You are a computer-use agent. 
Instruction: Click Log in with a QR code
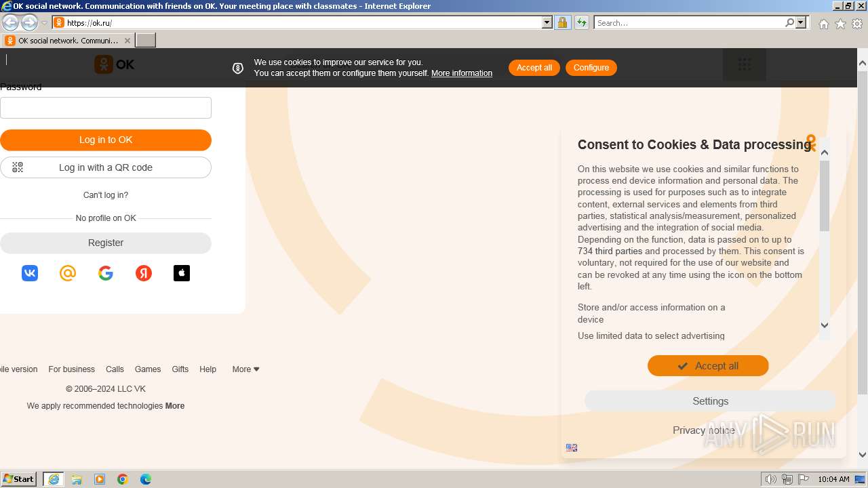tap(106, 167)
